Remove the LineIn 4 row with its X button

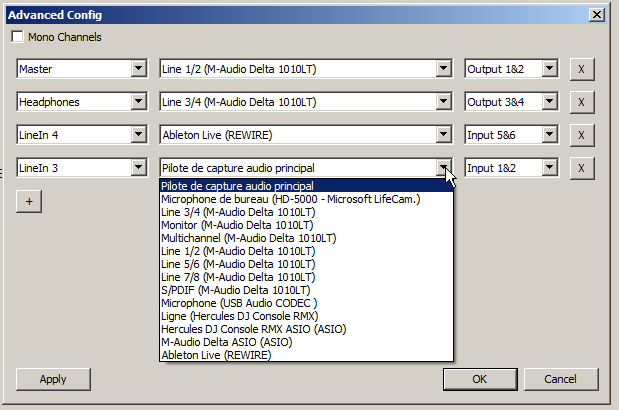coord(581,135)
